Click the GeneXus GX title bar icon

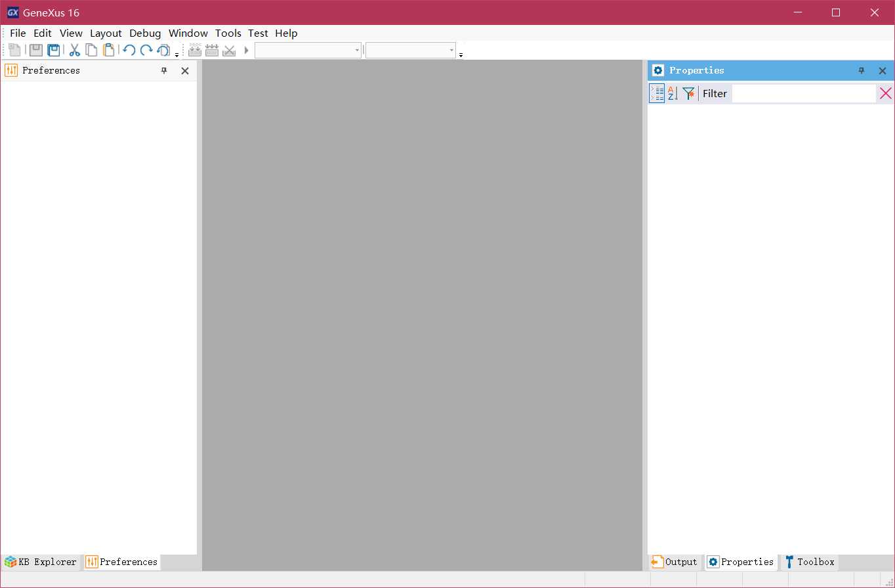pos(12,12)
